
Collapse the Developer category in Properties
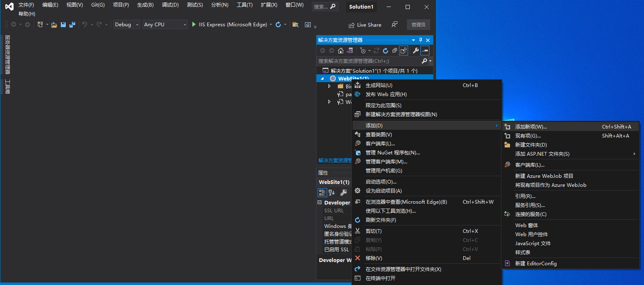tap(320, 202)
